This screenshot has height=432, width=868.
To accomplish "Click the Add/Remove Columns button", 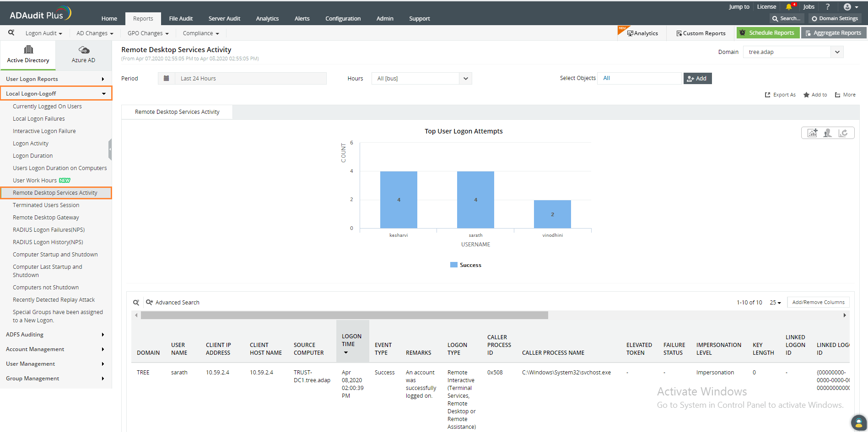I will [818, 302].
